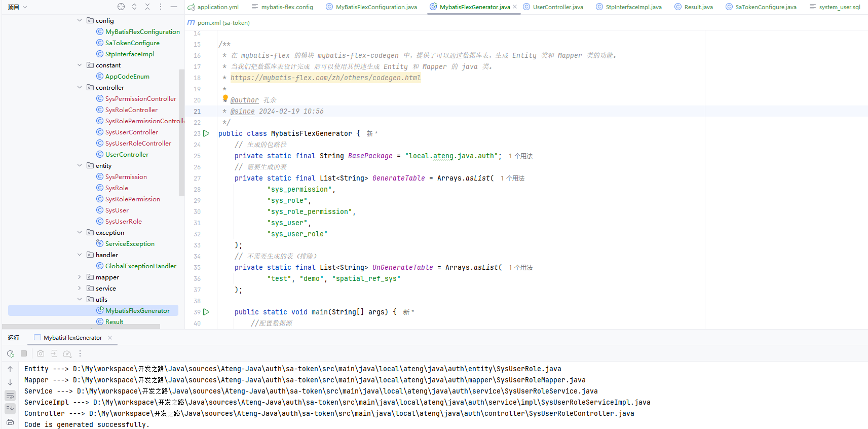Click the collapse all icon in project panel
Viewport: 868px width, 429px height.
click(x=147, y=7)
